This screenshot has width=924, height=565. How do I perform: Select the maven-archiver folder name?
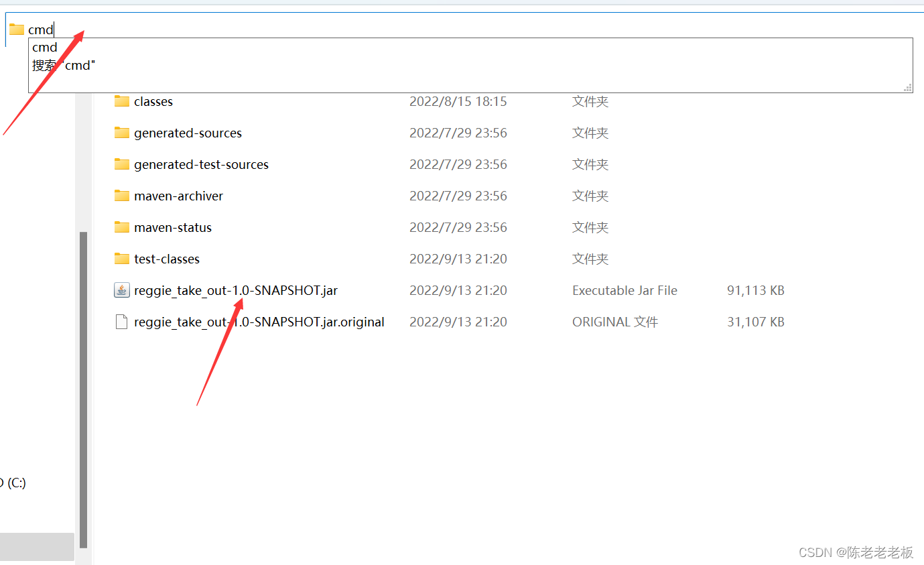pos(179,196)
